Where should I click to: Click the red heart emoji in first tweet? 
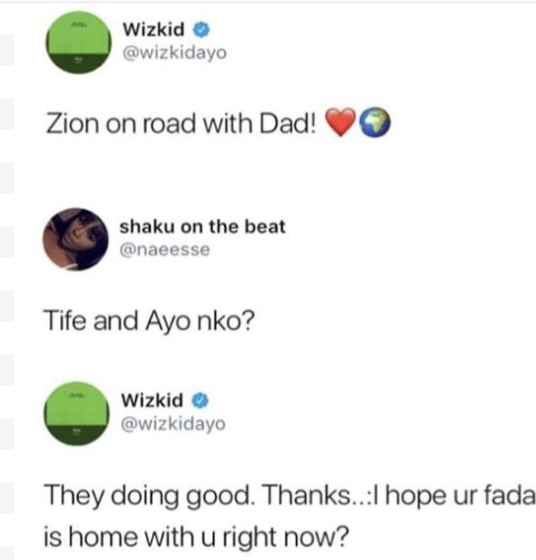341,122
